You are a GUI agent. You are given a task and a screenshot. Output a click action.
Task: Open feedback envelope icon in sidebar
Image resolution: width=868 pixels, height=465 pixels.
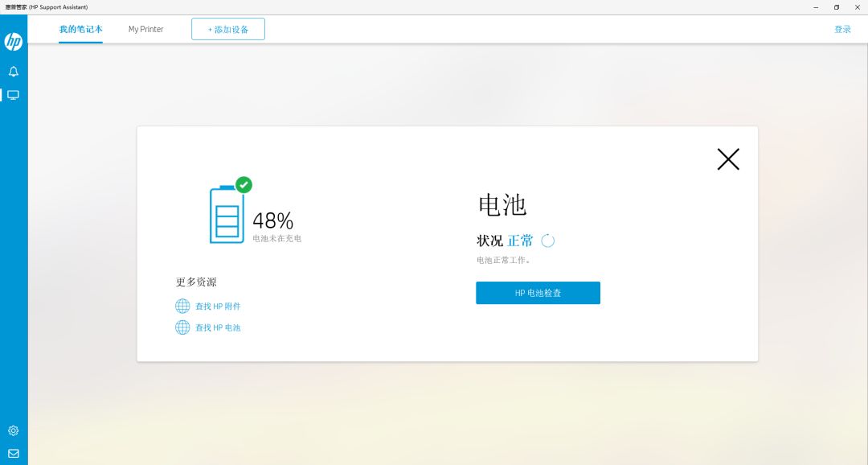click(14, 454)
